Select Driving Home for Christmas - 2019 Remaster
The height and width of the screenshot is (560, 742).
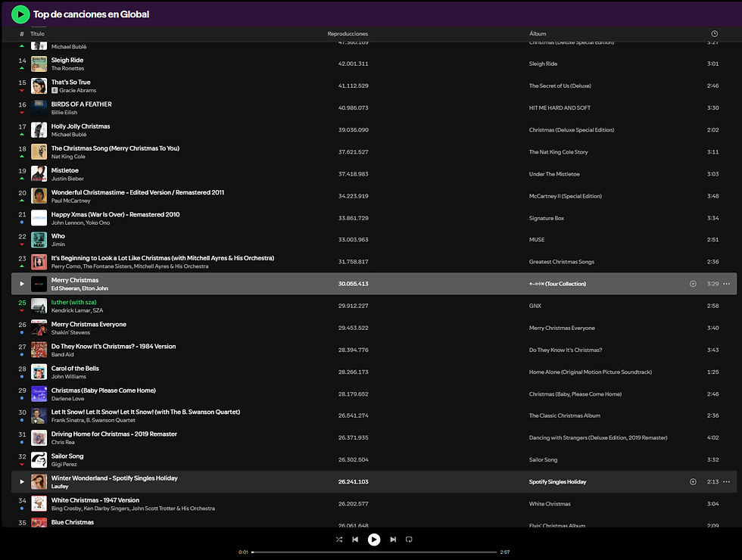[x=114, y=434]
